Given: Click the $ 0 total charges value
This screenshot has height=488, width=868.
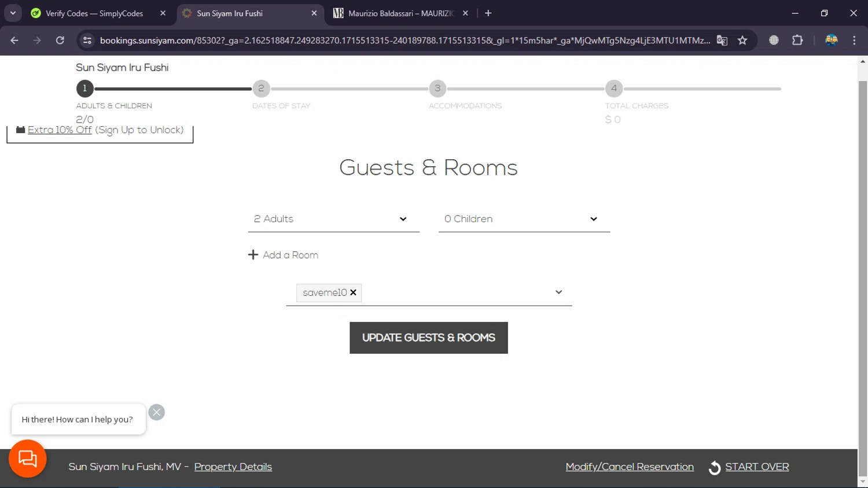Looking at the screenshot, I should pos(613,120).
